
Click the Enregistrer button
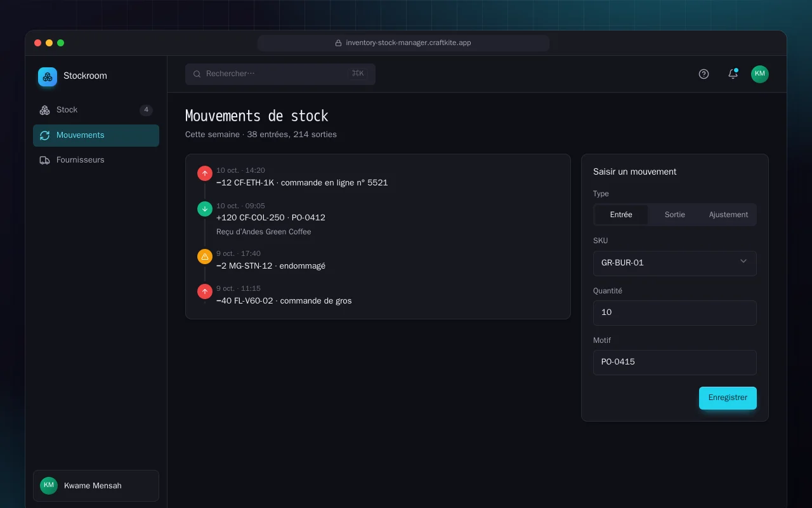pyautogui.click(x=728, y=398)
